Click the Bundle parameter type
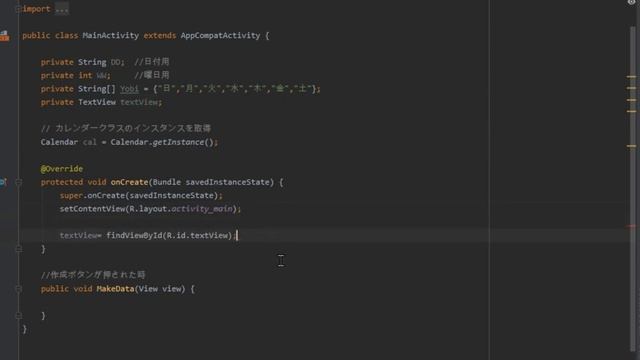640x360 pixels. point(167,182)
